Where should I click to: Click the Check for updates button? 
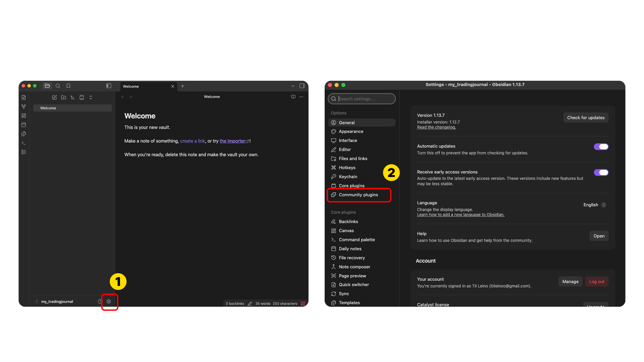[586, 118]
